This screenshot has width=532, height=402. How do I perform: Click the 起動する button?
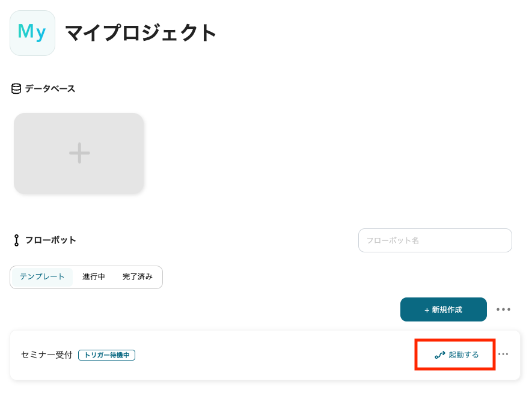pos(456,355)
